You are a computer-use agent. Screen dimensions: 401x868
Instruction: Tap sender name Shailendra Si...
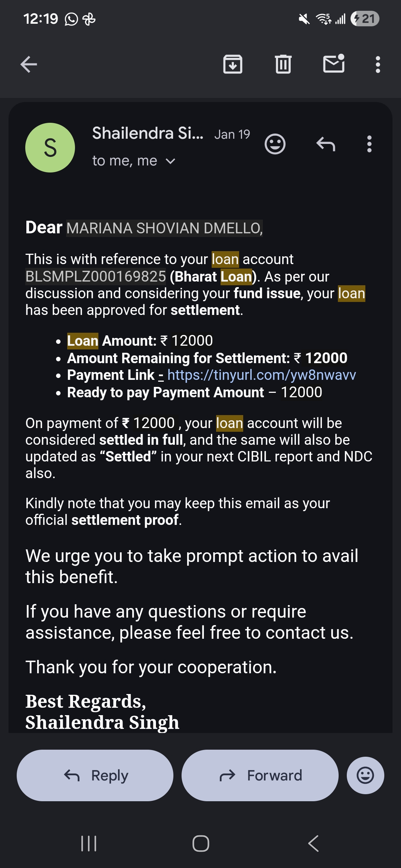(x=147, y=134)
